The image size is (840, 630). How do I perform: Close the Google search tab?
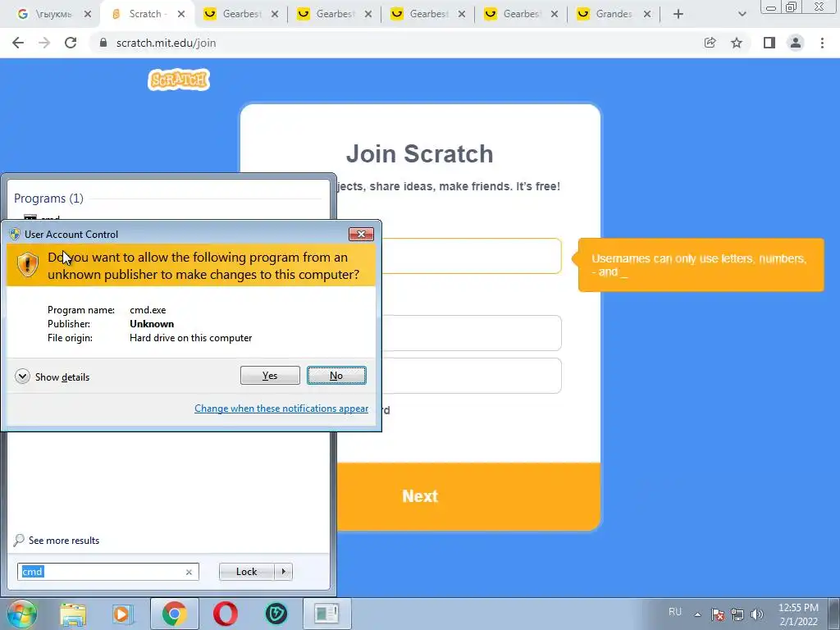click(87, 14)
